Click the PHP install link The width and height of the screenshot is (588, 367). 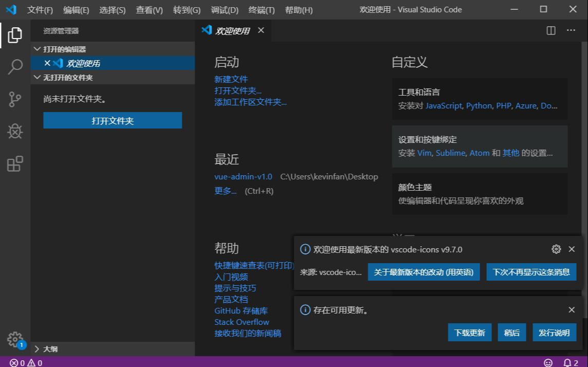[x=504, y=106]
